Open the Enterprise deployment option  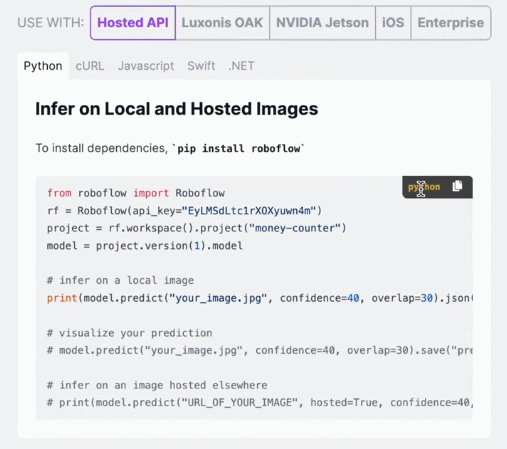(451, 23)
